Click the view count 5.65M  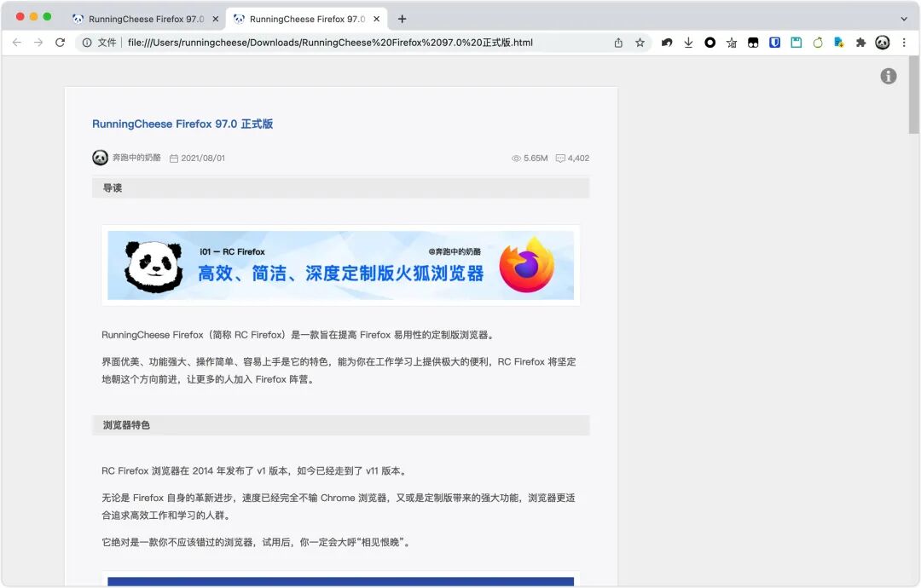coord(536,158)
